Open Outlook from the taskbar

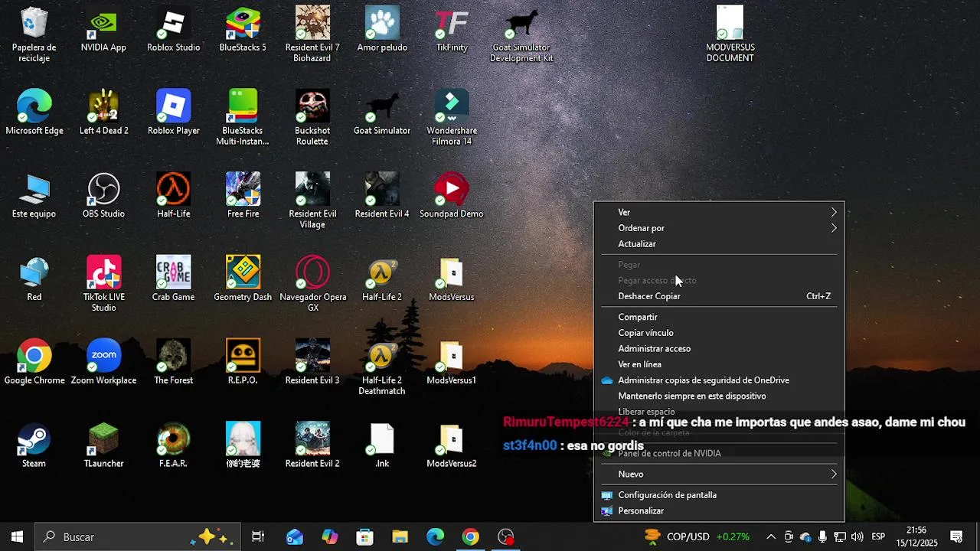tap(295, 537)
